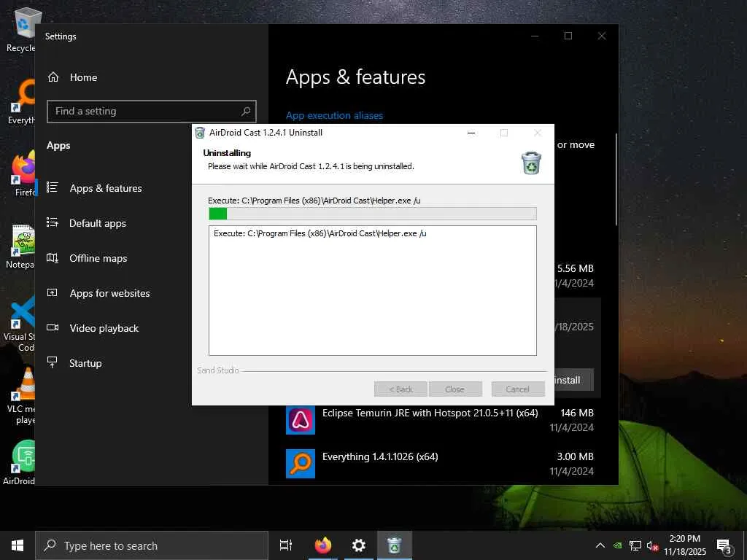
Task: Click the uninstaller log text area
Action: click(x=373, y=290)
